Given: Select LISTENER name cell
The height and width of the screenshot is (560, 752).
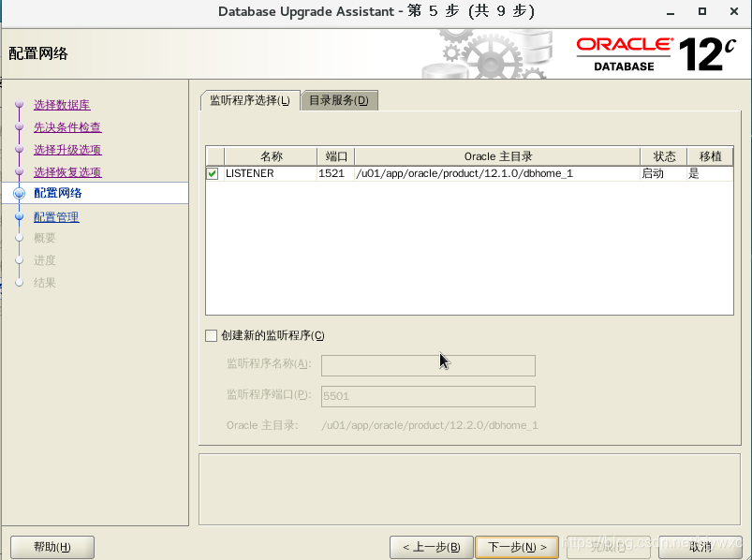Looking at the screenshot, I should coord(271,173).
